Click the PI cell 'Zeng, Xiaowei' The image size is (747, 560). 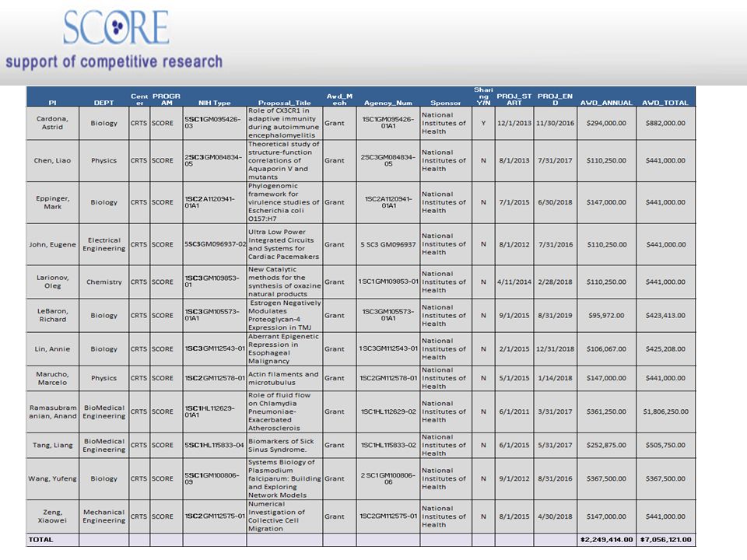pos(52,516)
